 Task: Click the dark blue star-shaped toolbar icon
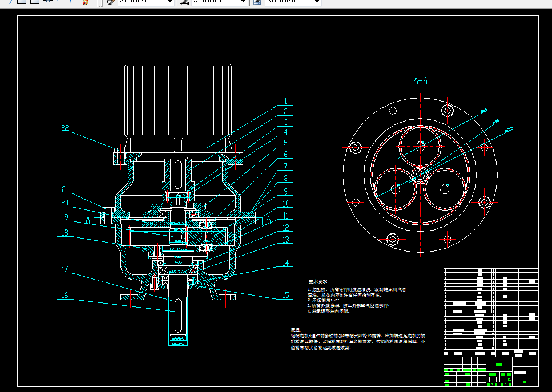(x=48, y=2)
